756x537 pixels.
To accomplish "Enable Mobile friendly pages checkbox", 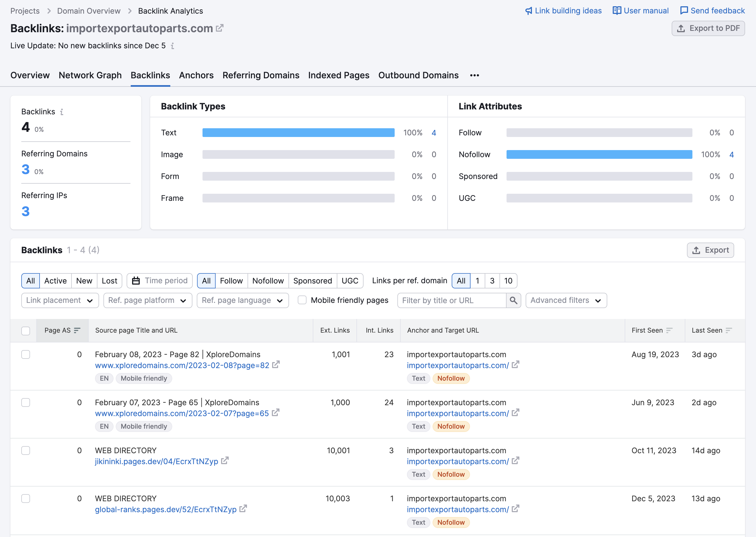I will tap(302, 300).
